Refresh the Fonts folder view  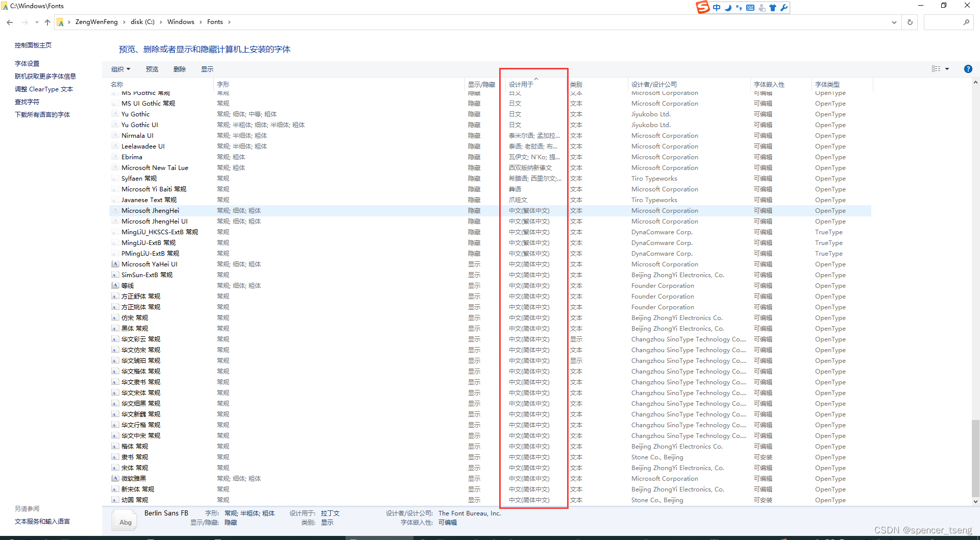click(910, 22)
